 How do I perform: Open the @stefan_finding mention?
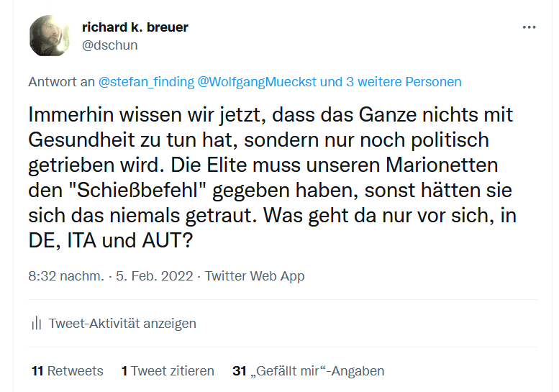pyautogui.click(x=146, y=81)
